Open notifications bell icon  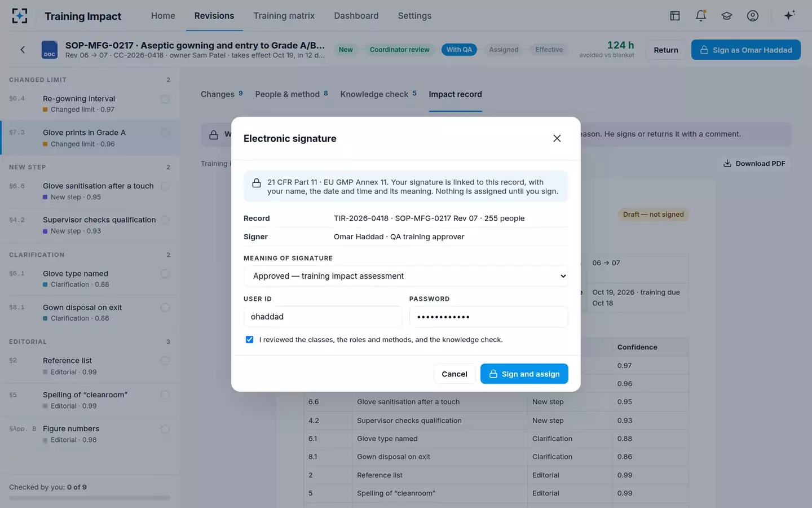point(701,16)
